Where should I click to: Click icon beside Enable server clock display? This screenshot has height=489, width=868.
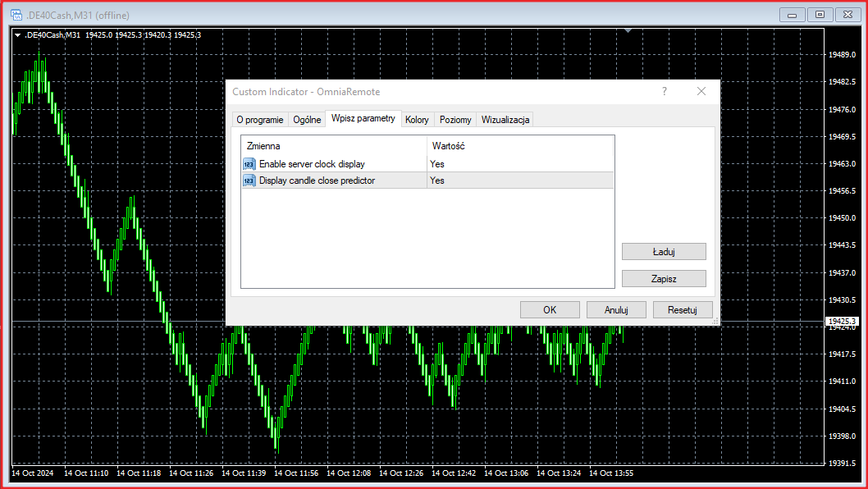[249, 164]
